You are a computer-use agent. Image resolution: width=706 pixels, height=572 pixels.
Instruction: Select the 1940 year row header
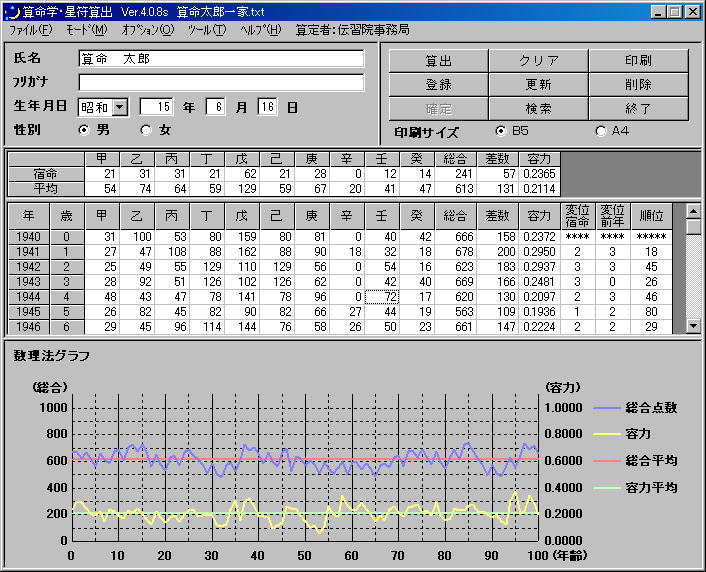(28, 237)
